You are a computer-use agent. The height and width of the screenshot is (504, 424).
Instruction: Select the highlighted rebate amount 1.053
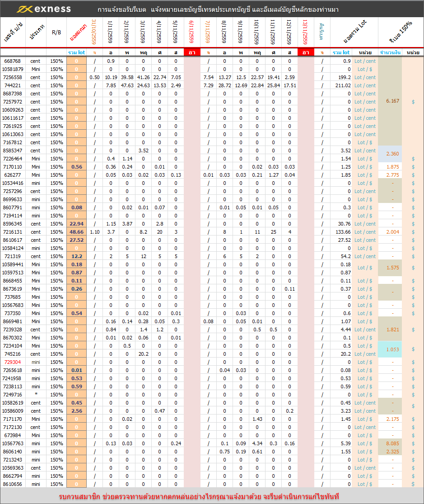click(392, 349)
